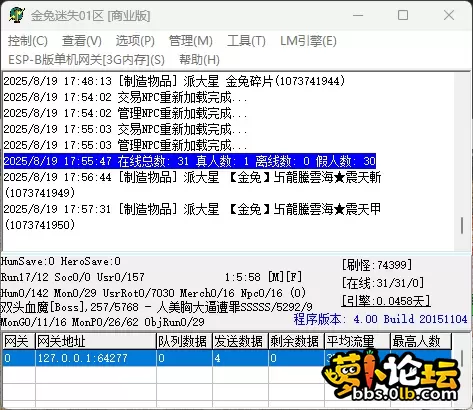Click the 网关 column header

point(18,341)
